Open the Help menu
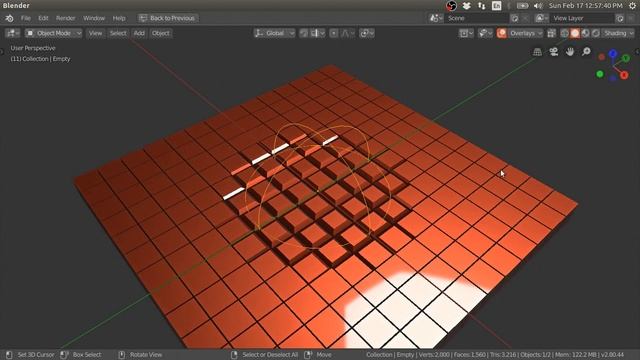The image size is (640, 360). coord(119,18)
